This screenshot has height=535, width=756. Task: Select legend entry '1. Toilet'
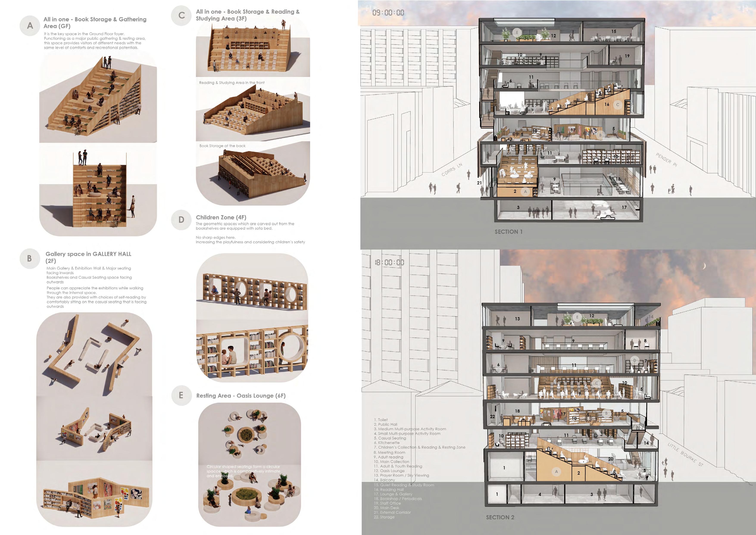pos(381,420)
